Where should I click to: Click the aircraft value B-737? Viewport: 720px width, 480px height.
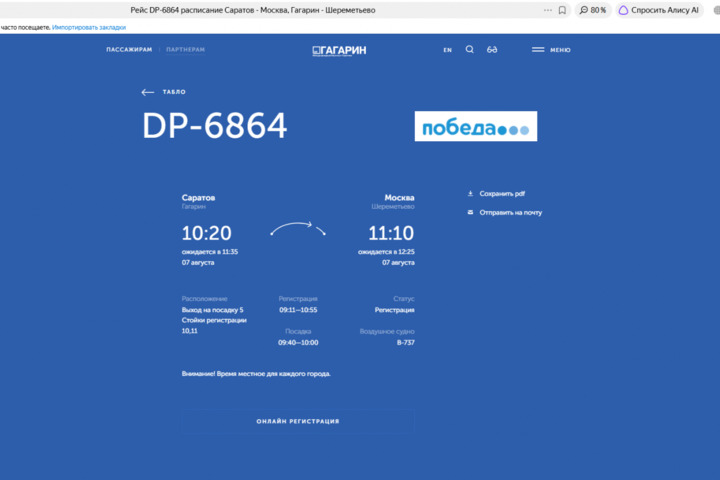[405, 343]
